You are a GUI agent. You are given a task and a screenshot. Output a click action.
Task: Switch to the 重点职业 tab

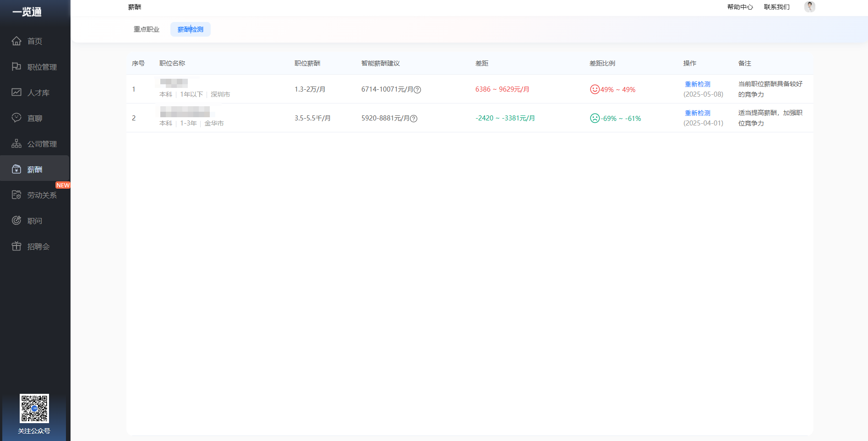pyautogui.click(x=147, y=29)
